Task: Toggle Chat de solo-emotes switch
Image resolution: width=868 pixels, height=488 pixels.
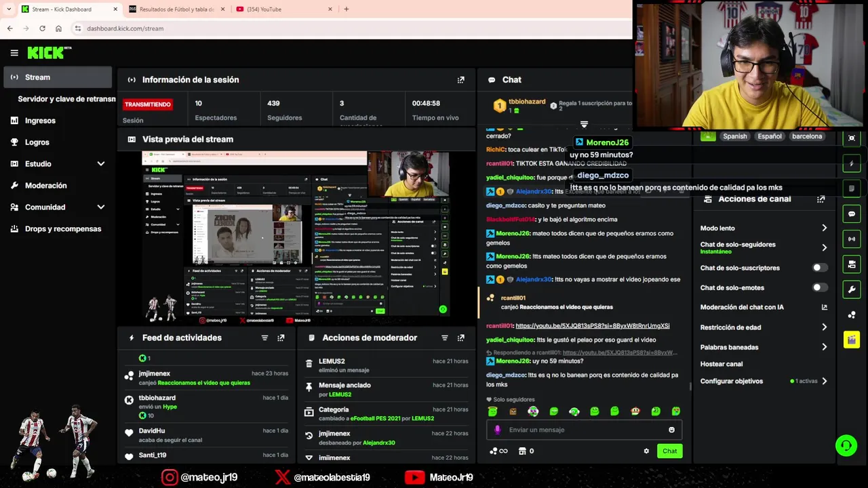Action: (820, 287)
